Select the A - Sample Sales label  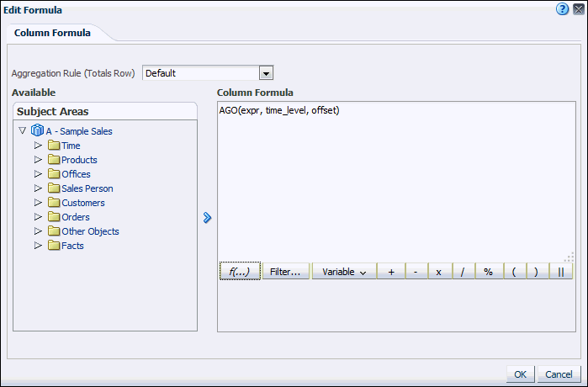point(79,131)
